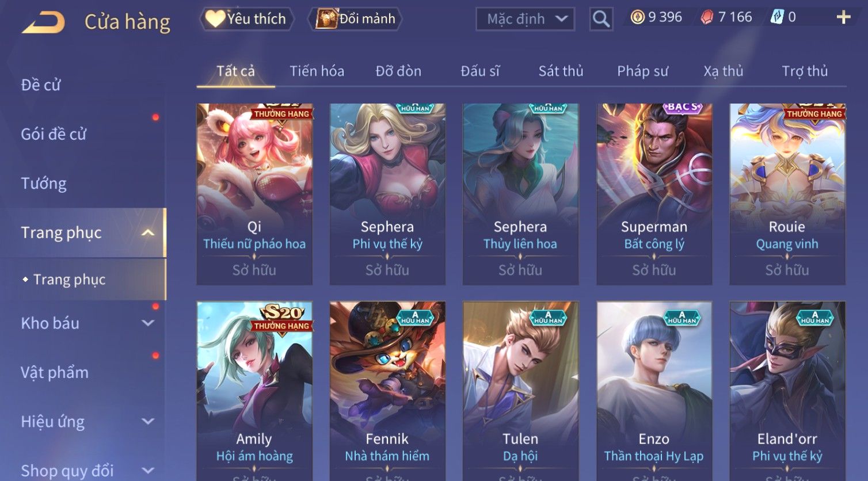Open Yêu thích heart favorites

click(246, 19)
